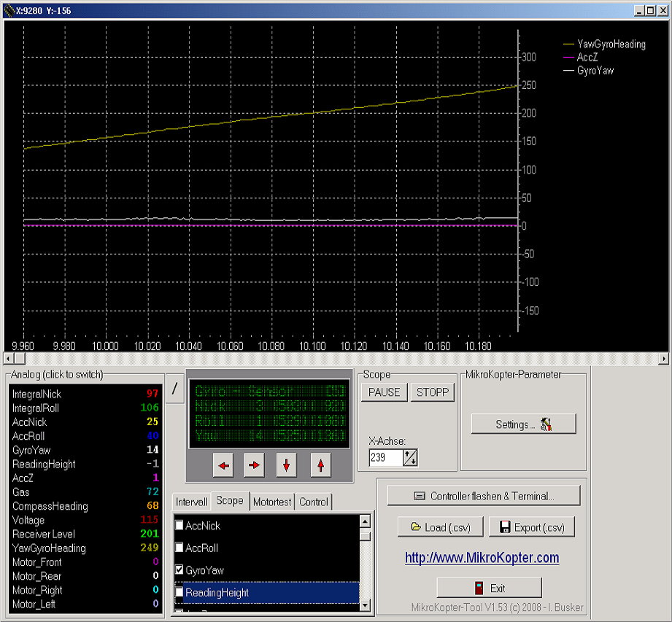Click the Exit button with door icon
This screenshot has width=672, height=622.
pyautogui.click(x=489, y=588)
